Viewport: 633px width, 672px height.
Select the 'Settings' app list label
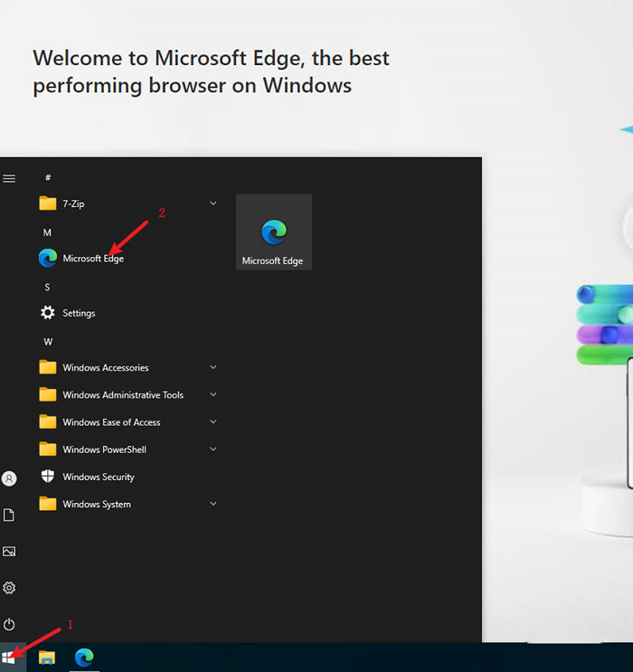coord(79,313)
